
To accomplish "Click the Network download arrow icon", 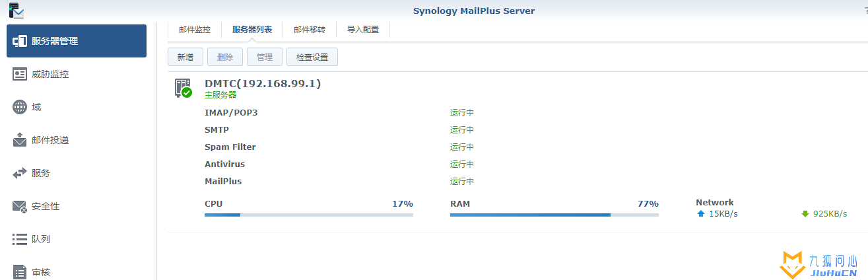I will coord(805,214).
